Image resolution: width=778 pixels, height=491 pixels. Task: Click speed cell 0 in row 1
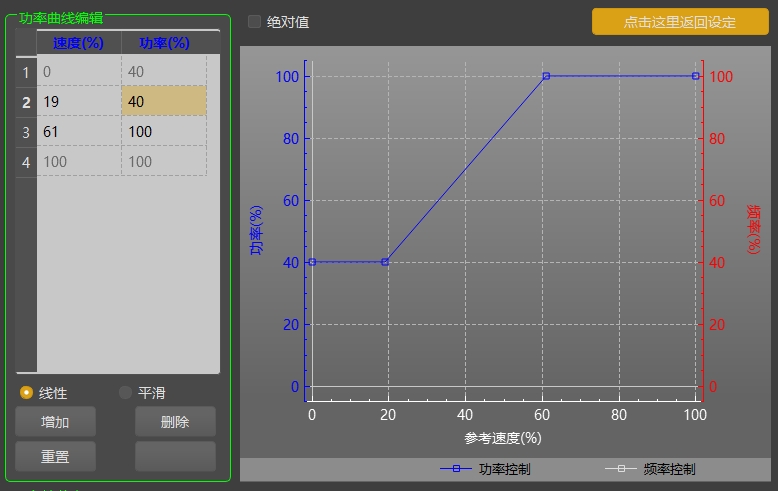click(x=79, y=71)
